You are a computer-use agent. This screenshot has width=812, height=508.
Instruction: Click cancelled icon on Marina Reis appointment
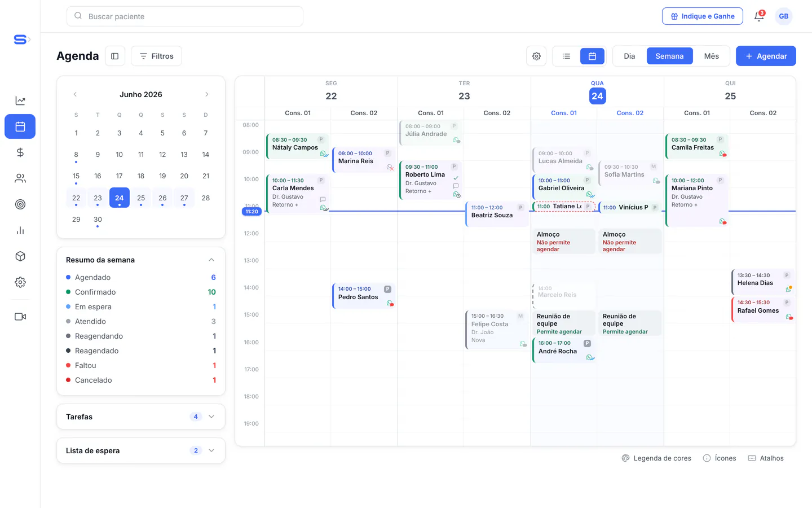(x=390, y=167)
